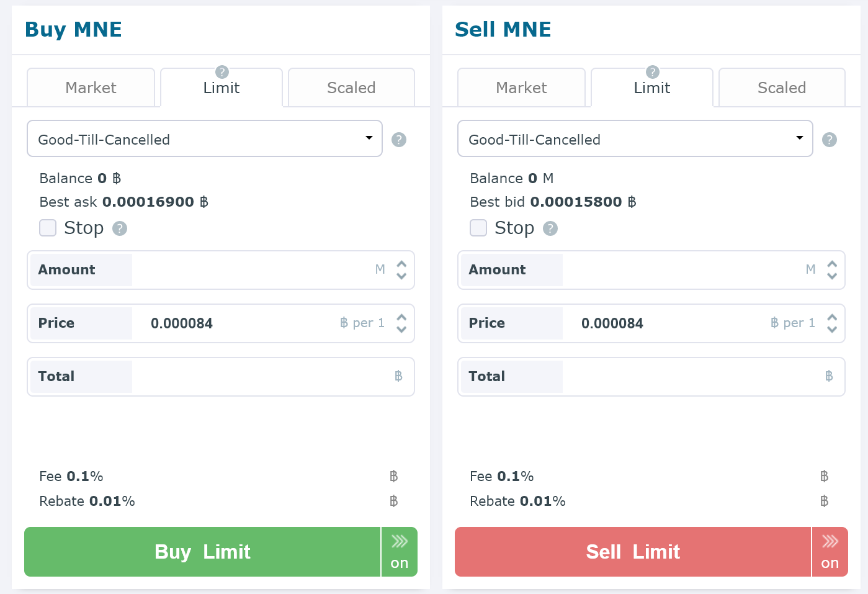
Task: Open Good-Till-Cancelled dropdown in Sell panel
Action: [635, 138]
